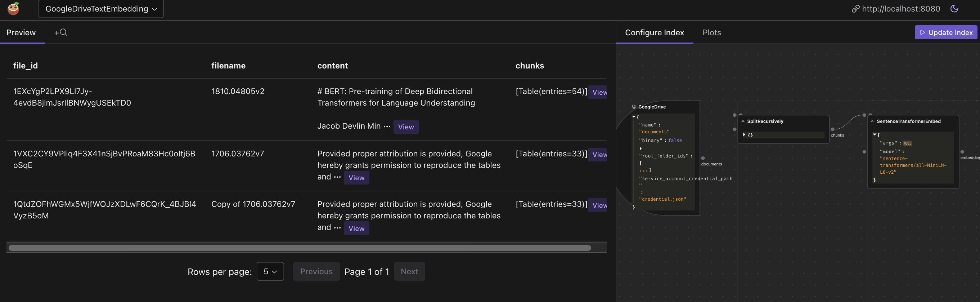The image size is (980, 302).
Task: Click the SentenceTransformerEmbed node icon
Action: point(872,121)
